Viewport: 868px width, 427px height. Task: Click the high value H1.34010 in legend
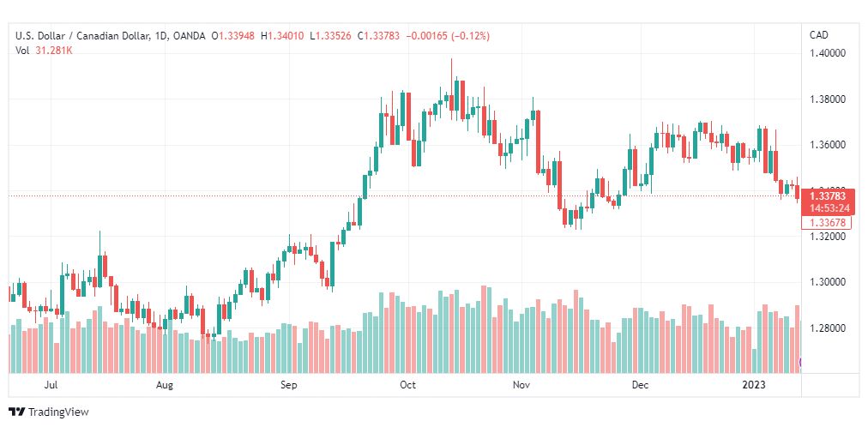click(x=283, y=37)
